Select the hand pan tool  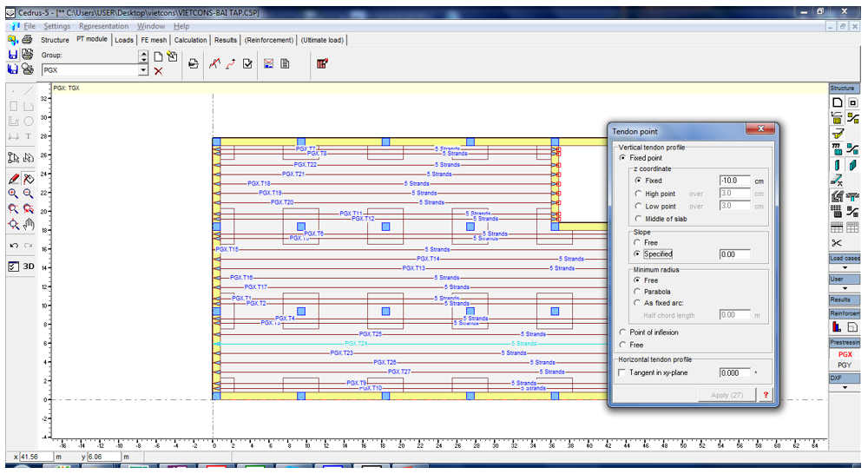coord(29,224)
